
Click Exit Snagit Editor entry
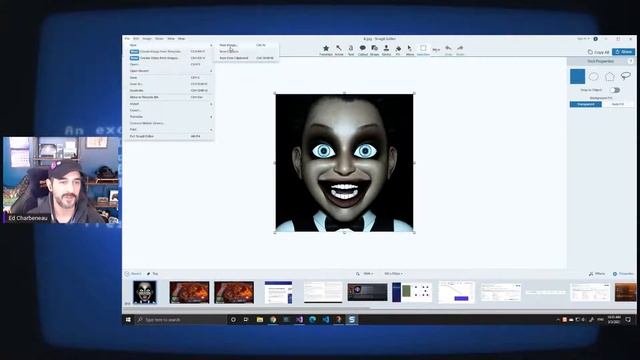pos(169,136)
